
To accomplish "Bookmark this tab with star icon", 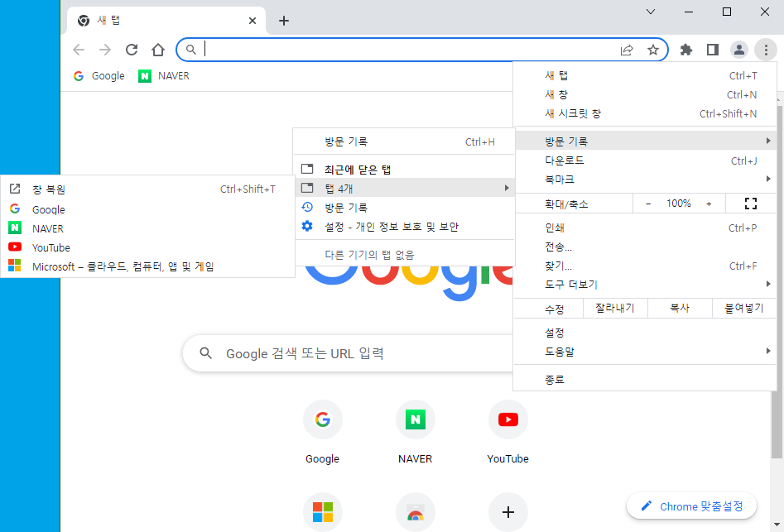I will [x=653, y=50].
